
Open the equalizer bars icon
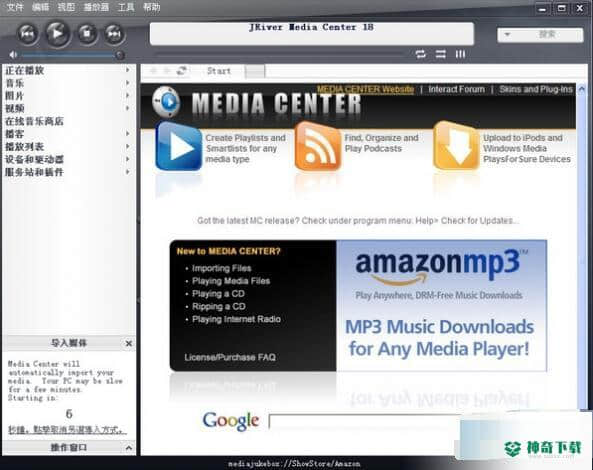[x=460, y=54]
